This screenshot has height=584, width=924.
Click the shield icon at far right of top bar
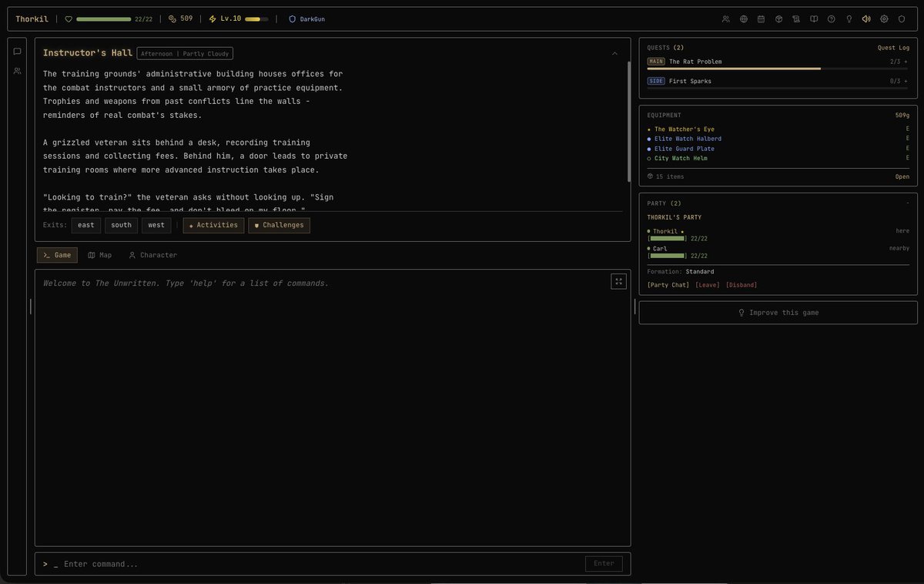[902, 18]
